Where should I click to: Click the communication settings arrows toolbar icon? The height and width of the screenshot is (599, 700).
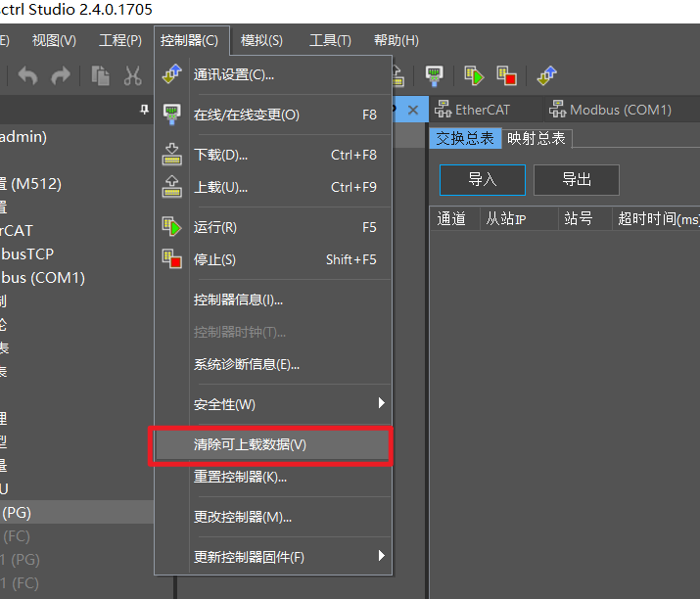548,75
